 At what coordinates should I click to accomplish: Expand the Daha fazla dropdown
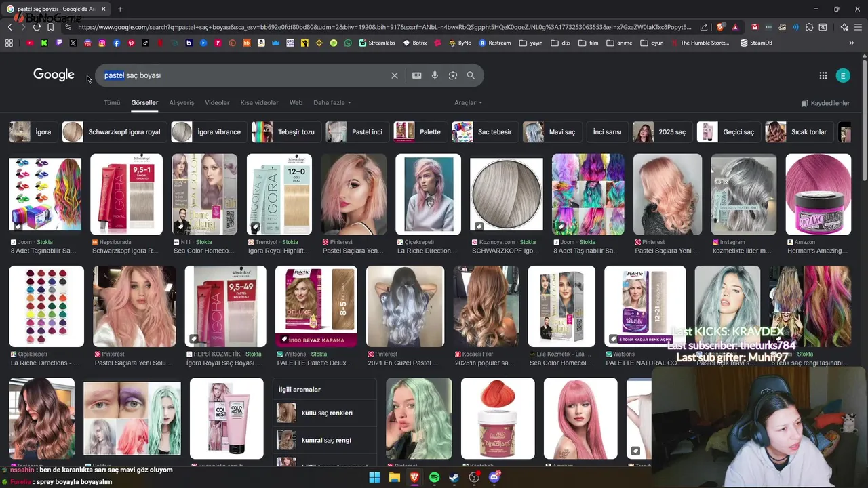point(332,102)
